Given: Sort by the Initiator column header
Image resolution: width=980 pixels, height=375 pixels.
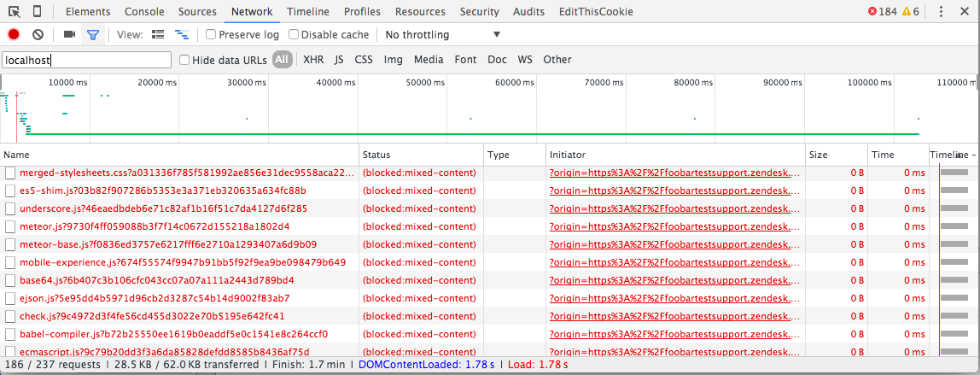Looking at the screenshot, I should tap(675, 155).
